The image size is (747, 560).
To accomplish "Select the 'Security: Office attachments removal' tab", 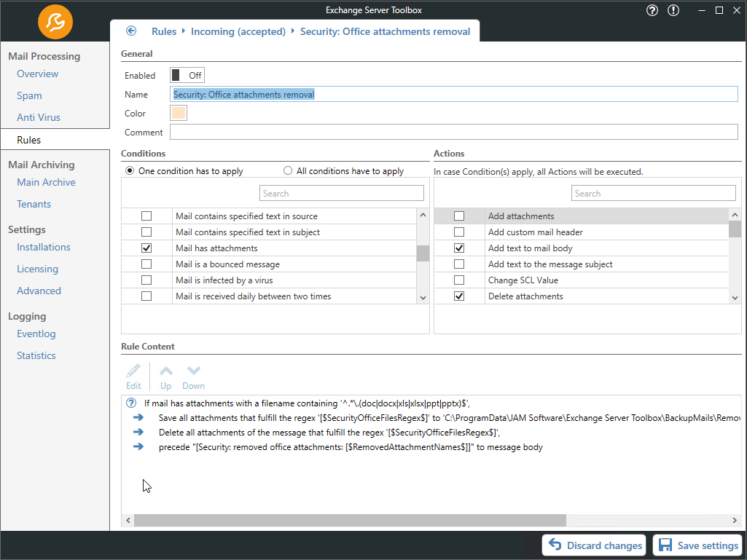I will click(x=386, y=31).
